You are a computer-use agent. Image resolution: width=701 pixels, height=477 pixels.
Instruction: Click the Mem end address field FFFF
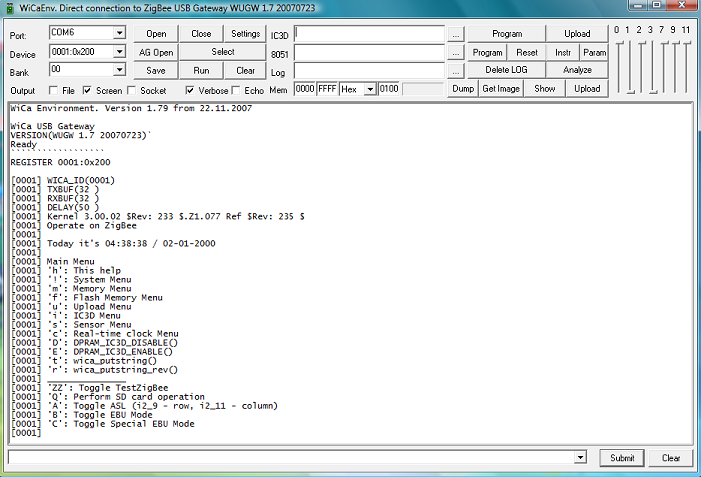coord(327,89)
